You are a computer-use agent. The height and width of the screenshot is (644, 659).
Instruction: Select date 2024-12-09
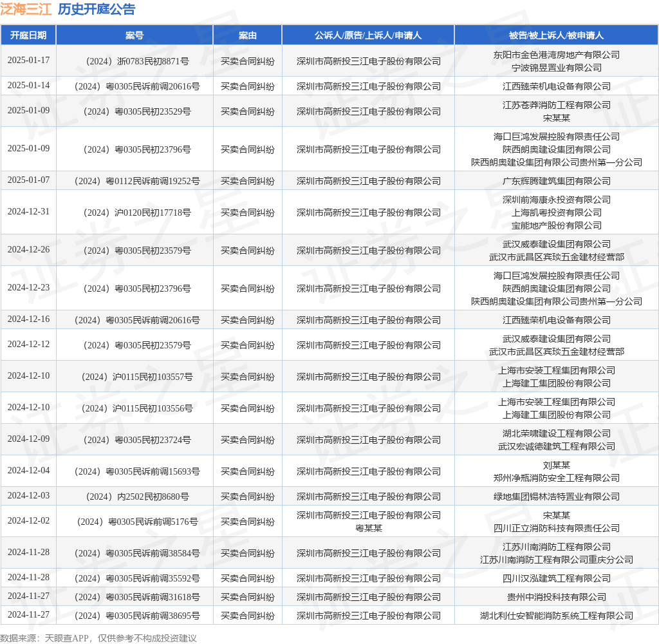[x=28, y=439]
